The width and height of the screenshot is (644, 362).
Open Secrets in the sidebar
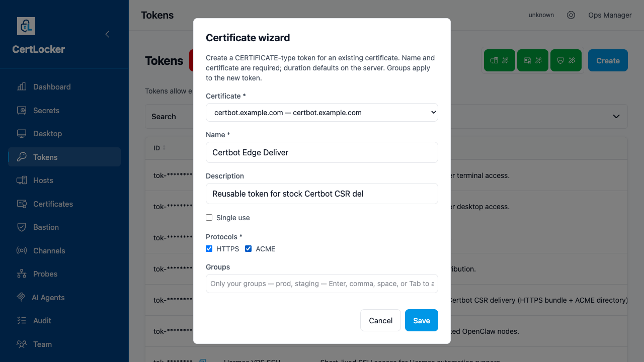tap(64, 111)
